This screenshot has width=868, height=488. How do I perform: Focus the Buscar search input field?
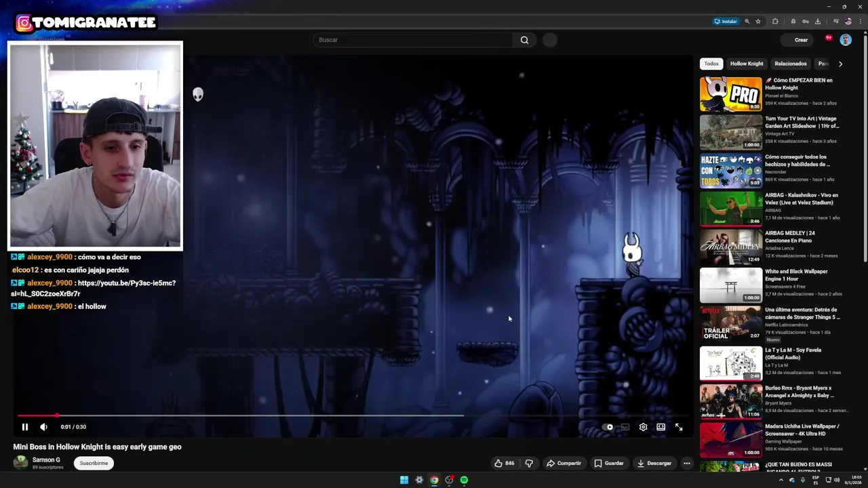[413, 40]
